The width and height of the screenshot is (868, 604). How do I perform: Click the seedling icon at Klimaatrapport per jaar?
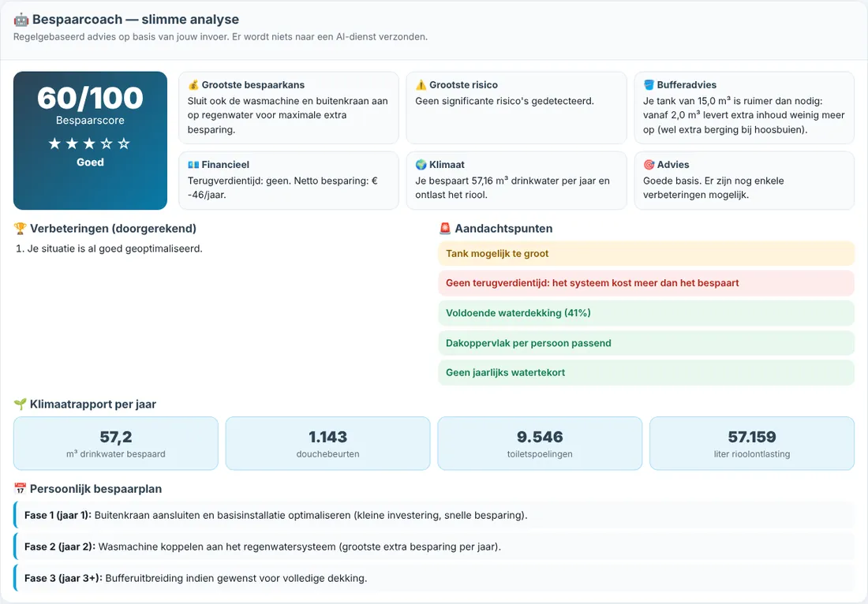coord(20,405)
